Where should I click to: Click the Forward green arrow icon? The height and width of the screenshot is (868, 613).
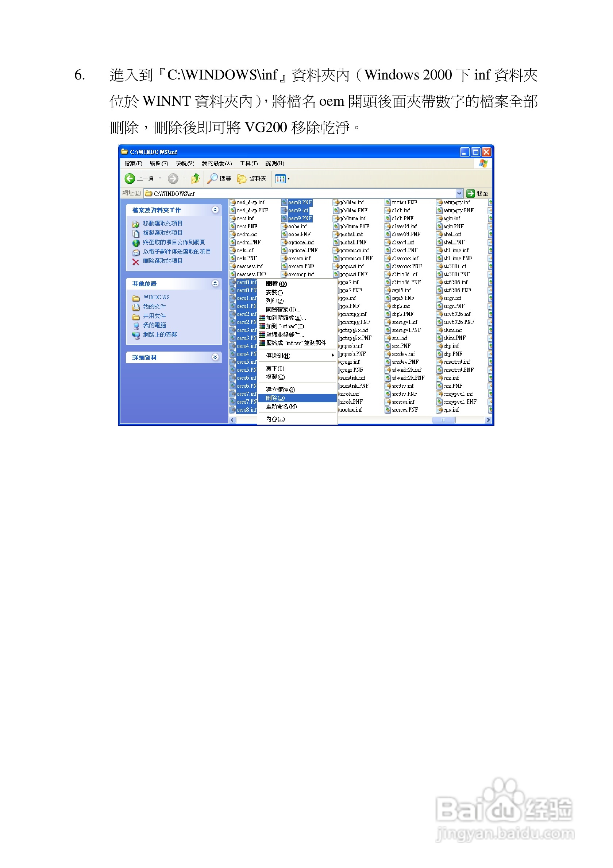click(173, 178)
